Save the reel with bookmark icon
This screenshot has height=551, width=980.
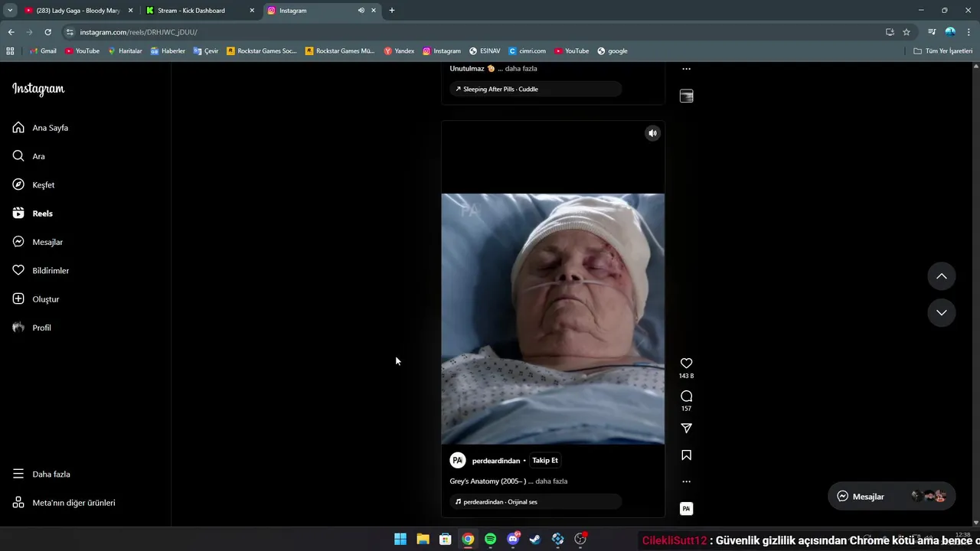pos(686,455)
